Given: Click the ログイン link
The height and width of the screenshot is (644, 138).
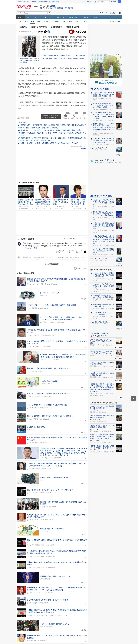Looking at the screenshot, I should [42, 8].
